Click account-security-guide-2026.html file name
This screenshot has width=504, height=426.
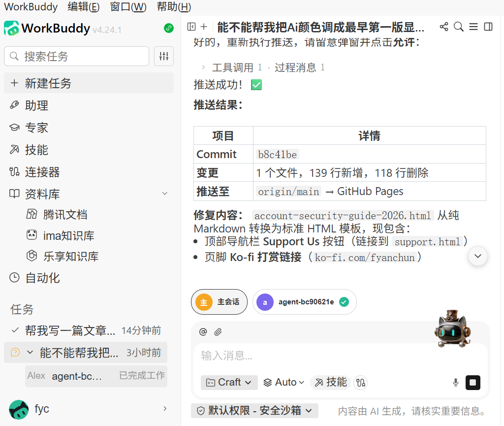click(x=343, y=215)
